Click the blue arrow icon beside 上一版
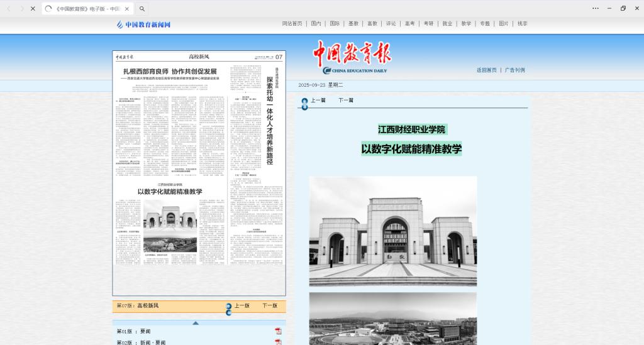Viewport: 644px width, 345px height. point(228,307)
